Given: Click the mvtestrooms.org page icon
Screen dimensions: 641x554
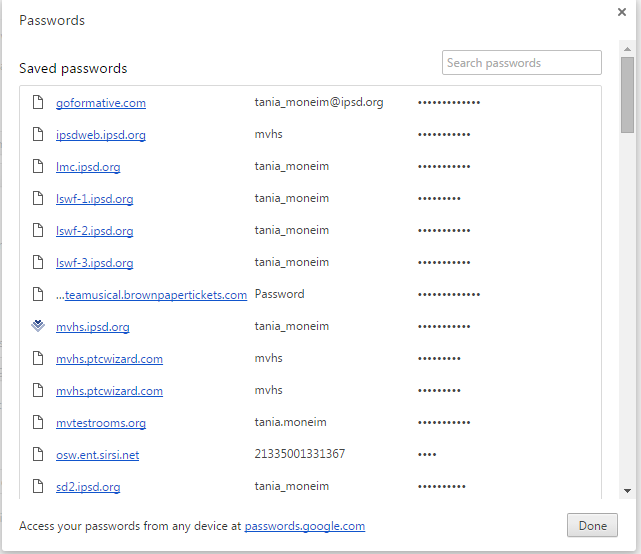Looking at the screenshot, I should point(38,422).
